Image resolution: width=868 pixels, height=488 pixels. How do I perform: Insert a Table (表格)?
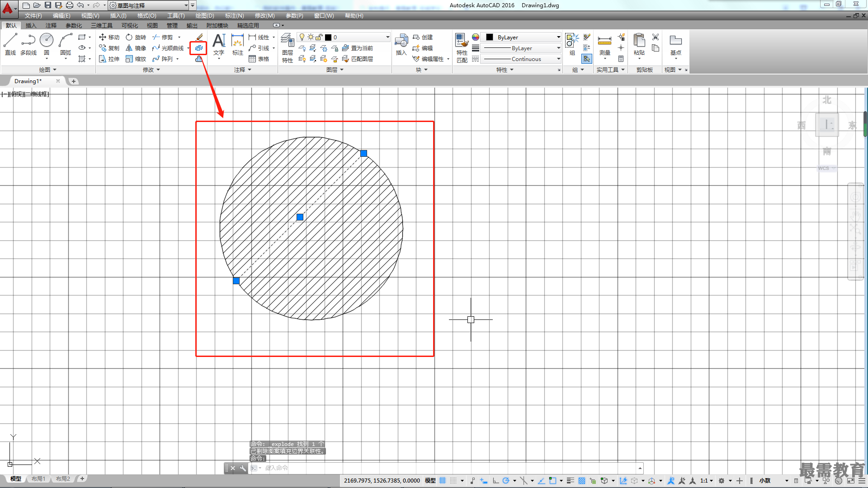tap(259, 59)
